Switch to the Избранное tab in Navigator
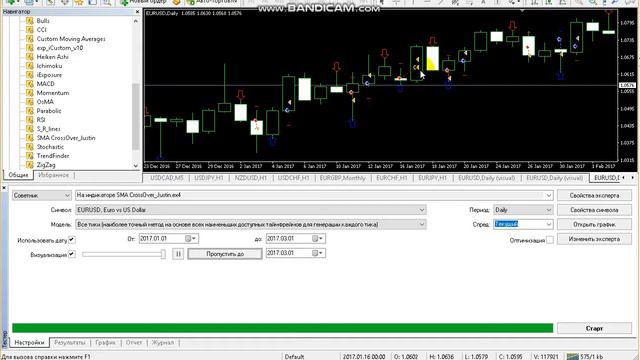This screenshot has height=360, width=640. 53,175
